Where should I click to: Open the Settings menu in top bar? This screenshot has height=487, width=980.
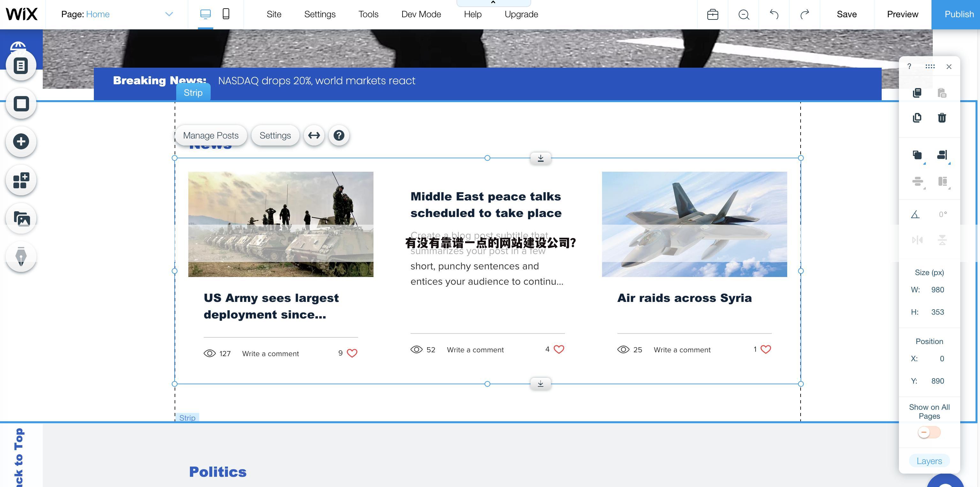(320, 14)
